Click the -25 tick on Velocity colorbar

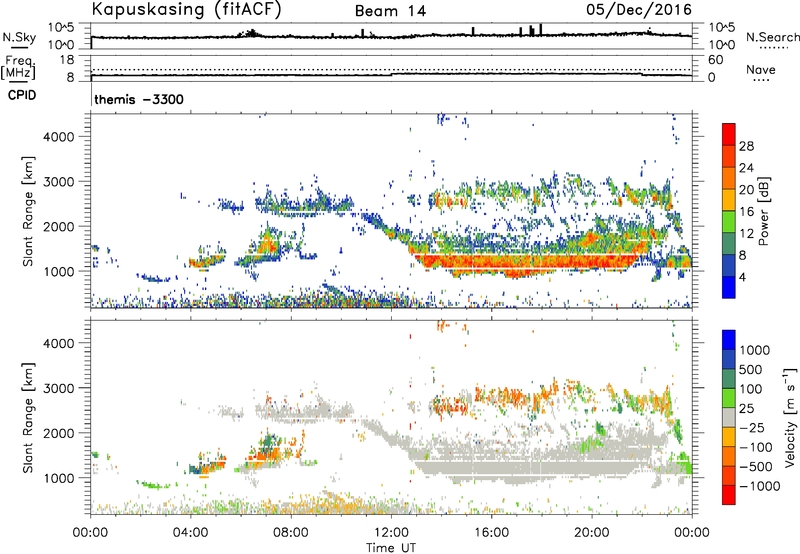pyautogui.click(x=752, y=427)
